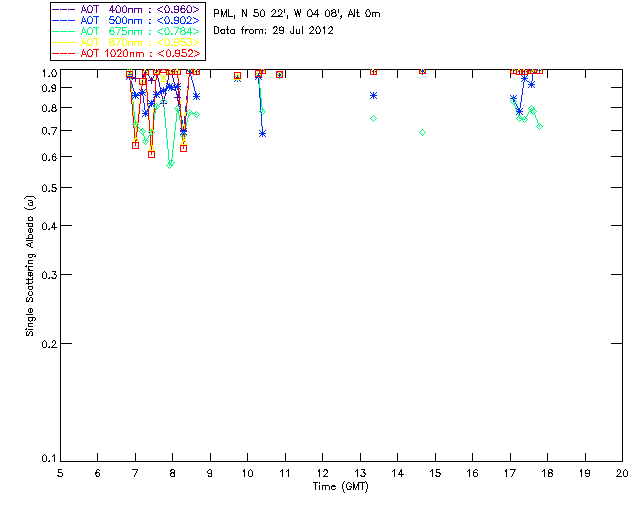The height and width of the screenshot is (512, 640).
Task: Click the y-axis tick label 0.4
Action: 49,226
